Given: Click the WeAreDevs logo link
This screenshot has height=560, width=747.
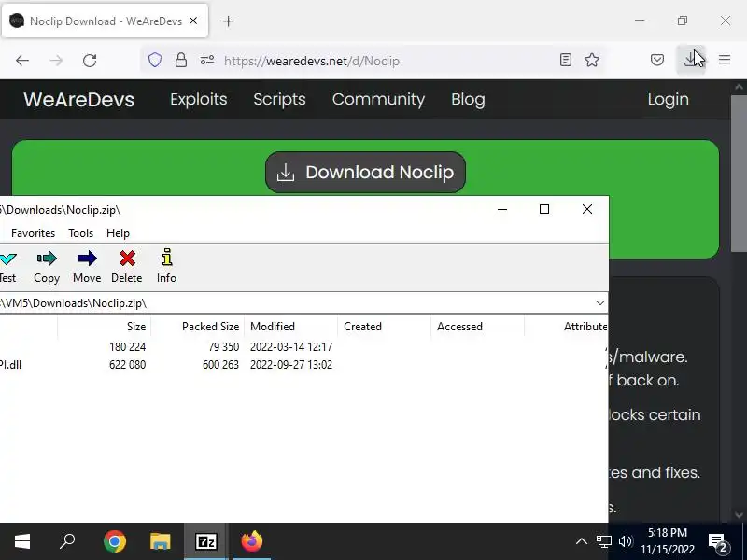Looking at the screenshot, I should click(x=79, y=100).
